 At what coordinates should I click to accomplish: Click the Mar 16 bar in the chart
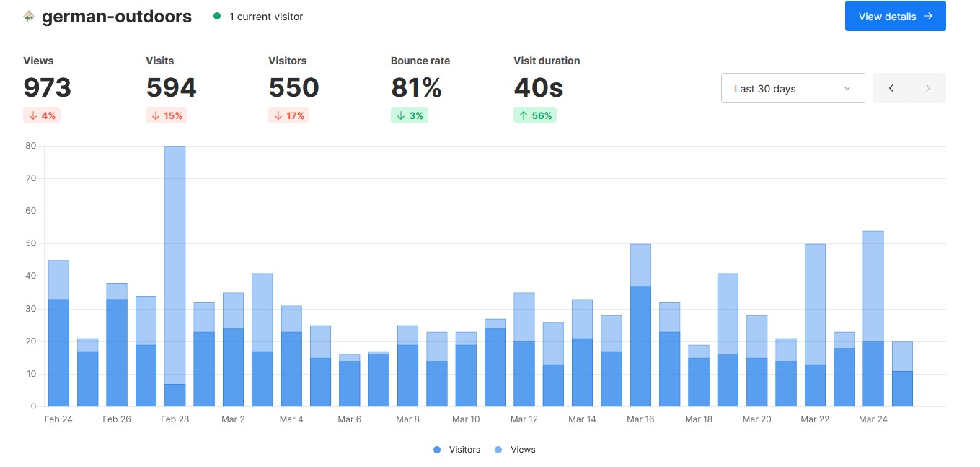pos(641,325)
